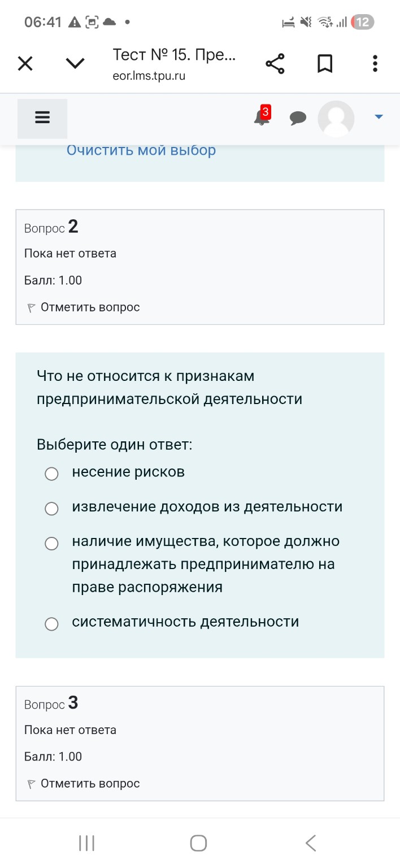Open messages via the chat bubble icon
Screen dimensions: 400x868
coord(298,118)
